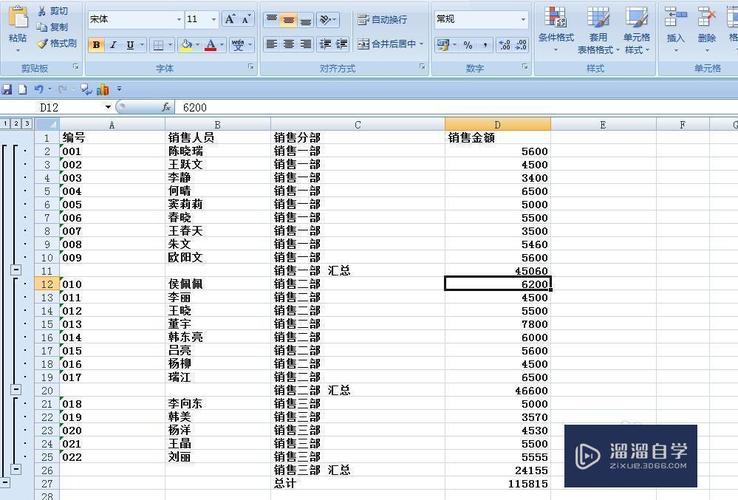Screen dimensions: 738x500
Task: Select column C header
Action: [x=358, y=125]
